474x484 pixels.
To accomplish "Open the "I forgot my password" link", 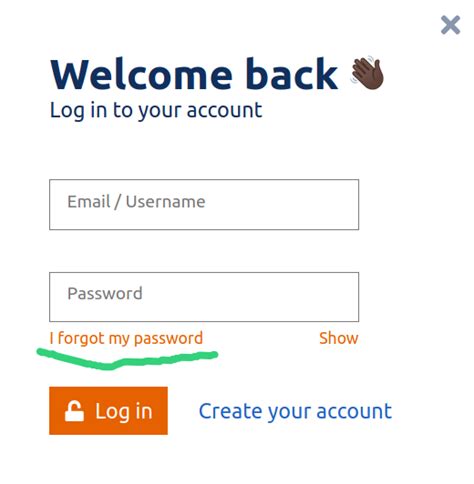I will (x=126, y=339).
